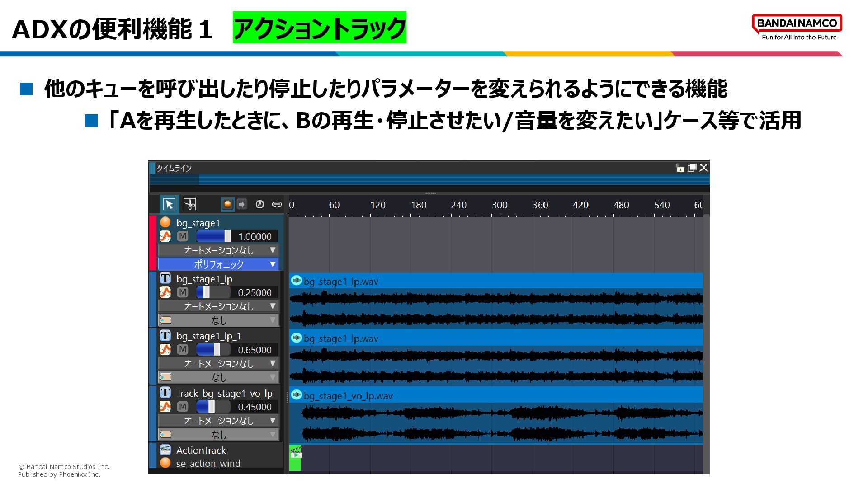
Task: Click automation graph icon on bg_stage1_lp_1
Action: pyautogui.click(x=165, y=350)
